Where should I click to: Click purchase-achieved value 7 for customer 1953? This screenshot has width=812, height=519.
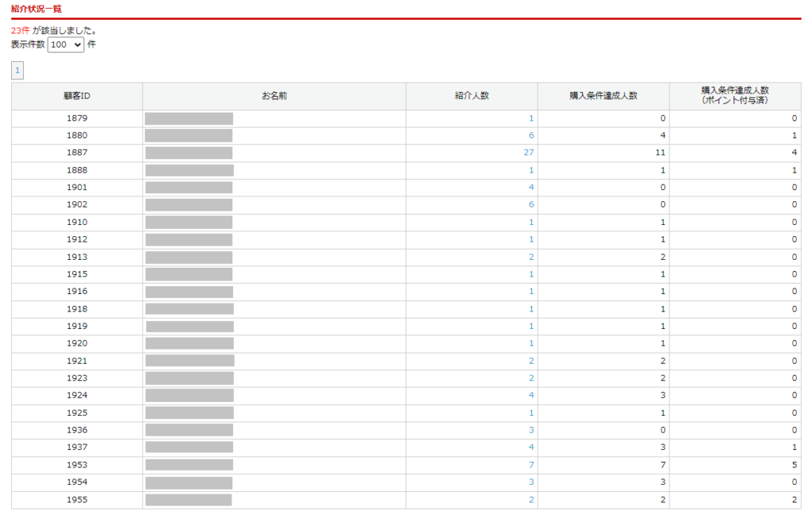[662, 464]
